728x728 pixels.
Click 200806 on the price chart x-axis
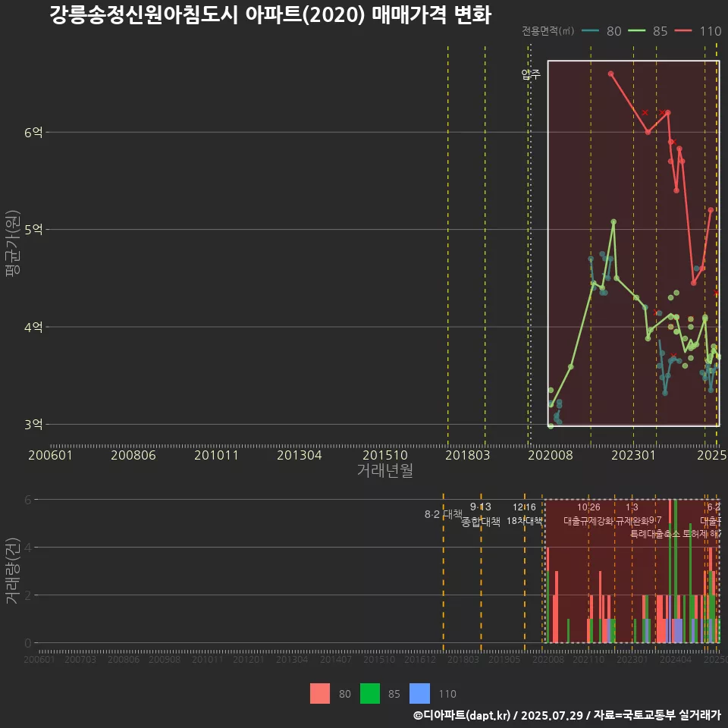(x=133, y=455)
